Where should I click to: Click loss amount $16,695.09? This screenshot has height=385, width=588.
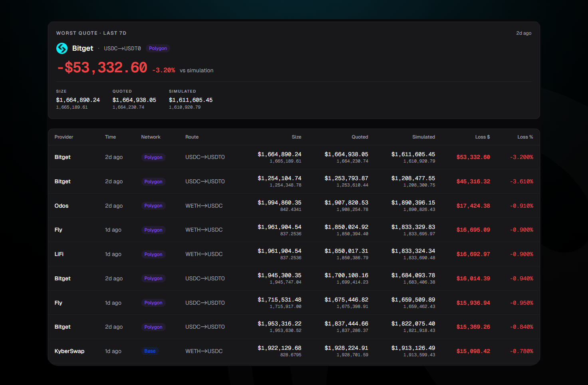click(x=473, y=230)
